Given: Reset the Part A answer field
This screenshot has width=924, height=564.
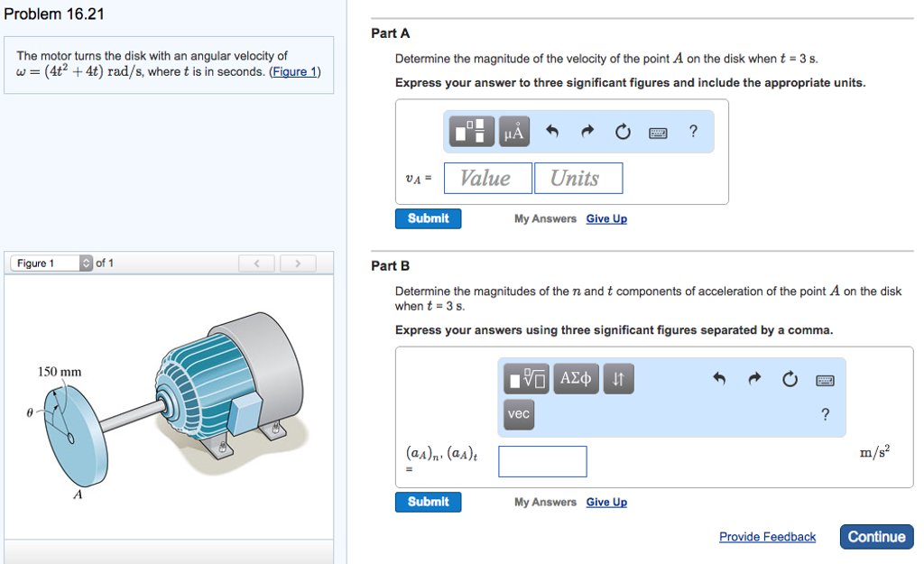Looking at the screenshot, I should click(x=622, y=131).
